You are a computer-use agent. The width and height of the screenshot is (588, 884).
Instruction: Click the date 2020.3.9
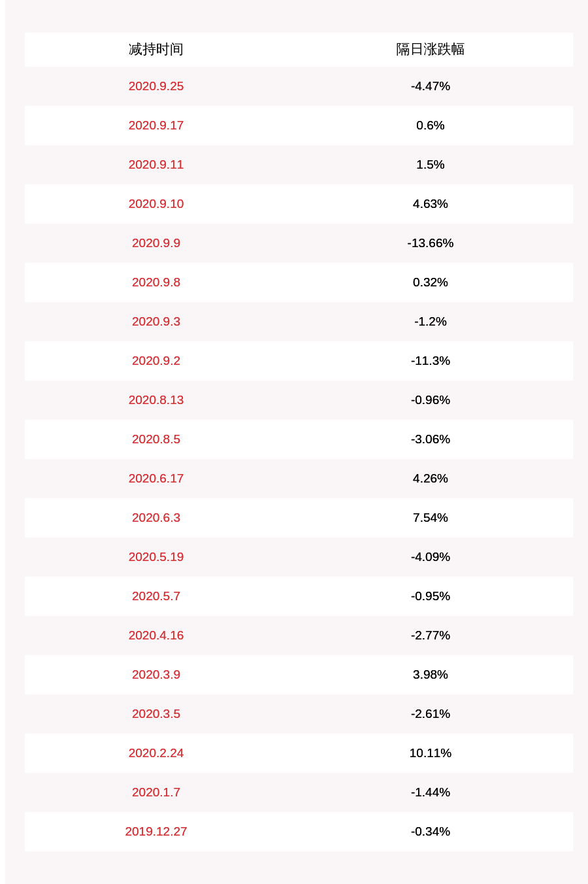(156, 675)
